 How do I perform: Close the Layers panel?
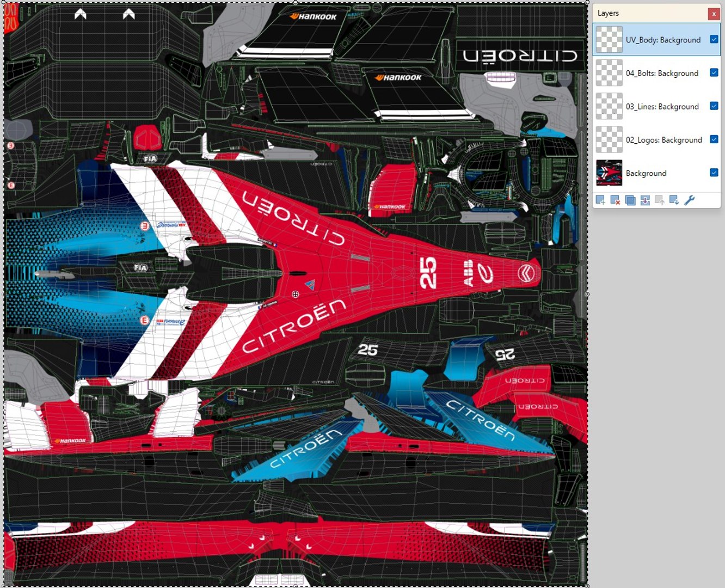pyautogui.click(x=714, y=14)
